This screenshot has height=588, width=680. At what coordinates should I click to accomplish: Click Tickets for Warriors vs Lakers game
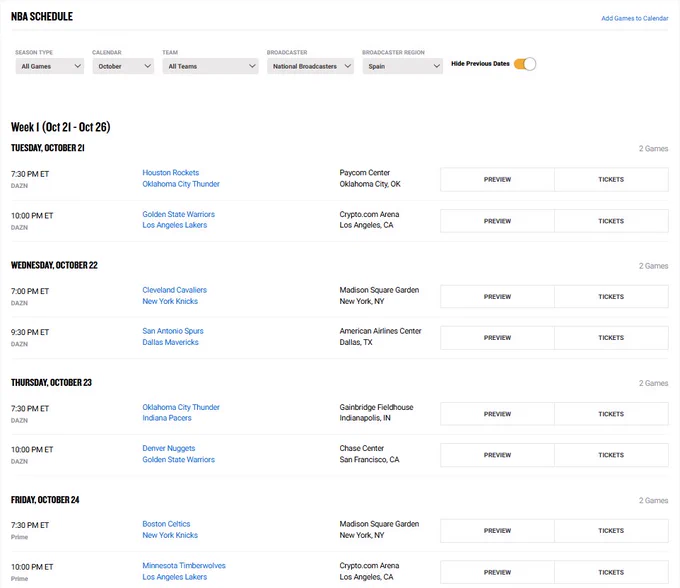tap(611, 221)
